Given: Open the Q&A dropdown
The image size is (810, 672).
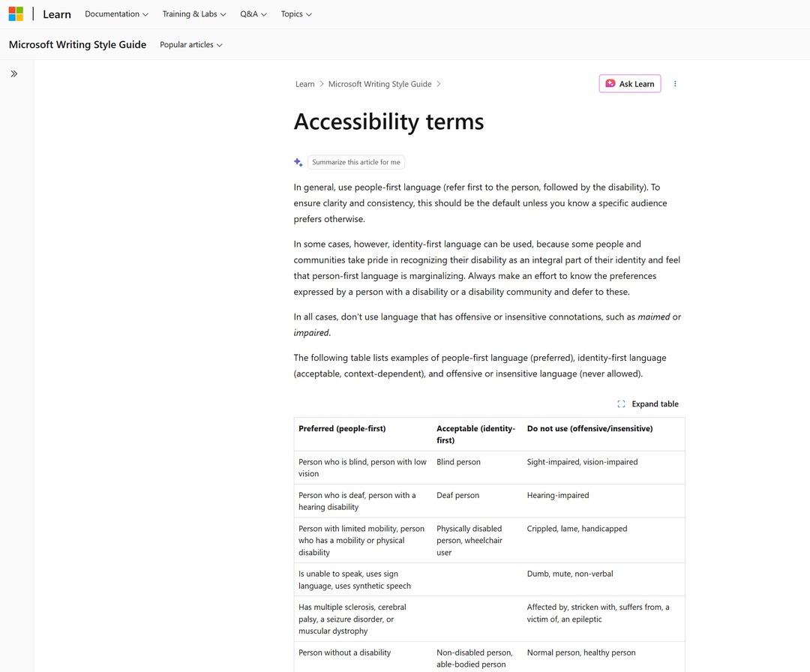Looking at the screenshot, I should pos(253,14).
